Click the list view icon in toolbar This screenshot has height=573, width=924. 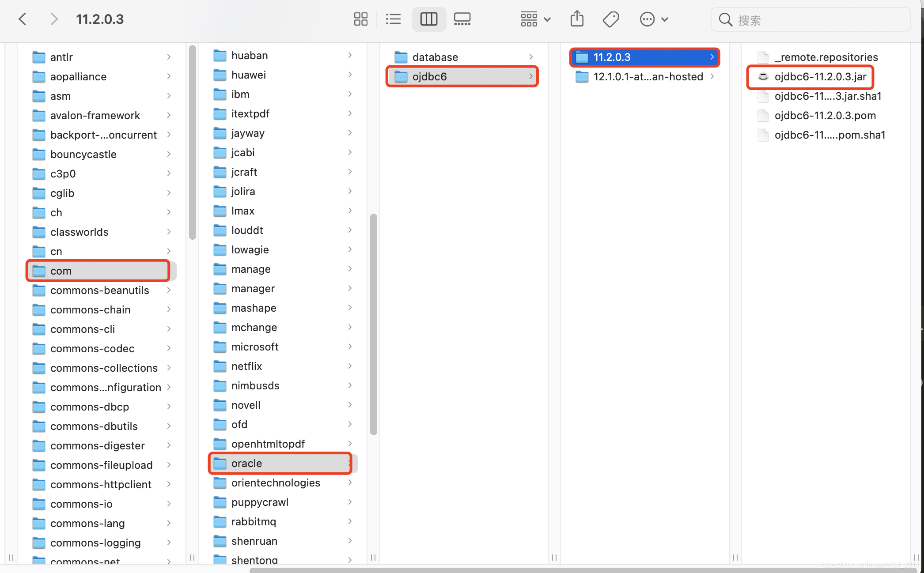pos(394,18)
